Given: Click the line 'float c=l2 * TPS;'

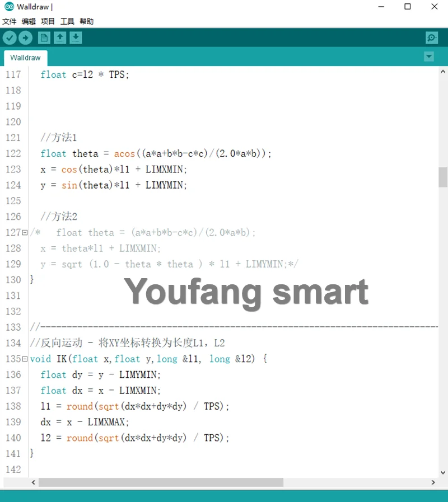Looking at the screenshot, I should [x=85, y=74].
